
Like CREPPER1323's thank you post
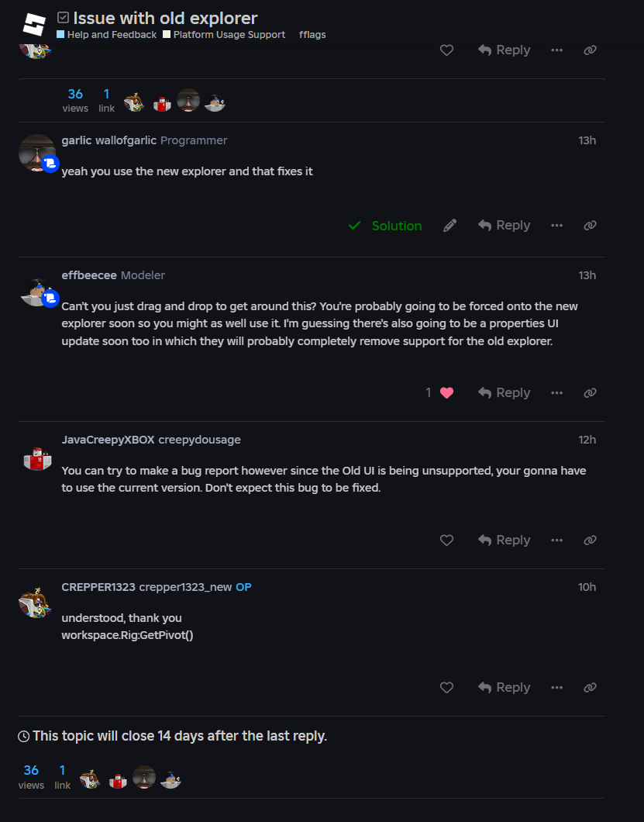[x=446, y=688]
